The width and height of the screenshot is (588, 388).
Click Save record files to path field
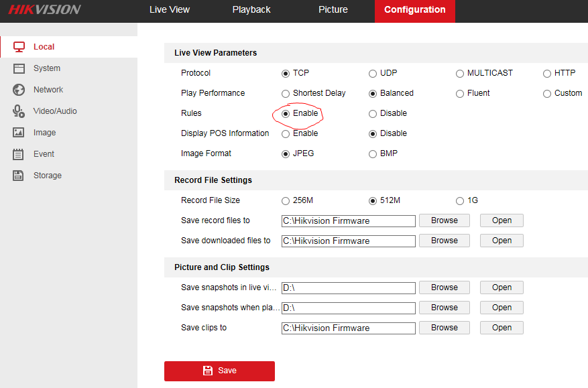[x=349, y=220]
